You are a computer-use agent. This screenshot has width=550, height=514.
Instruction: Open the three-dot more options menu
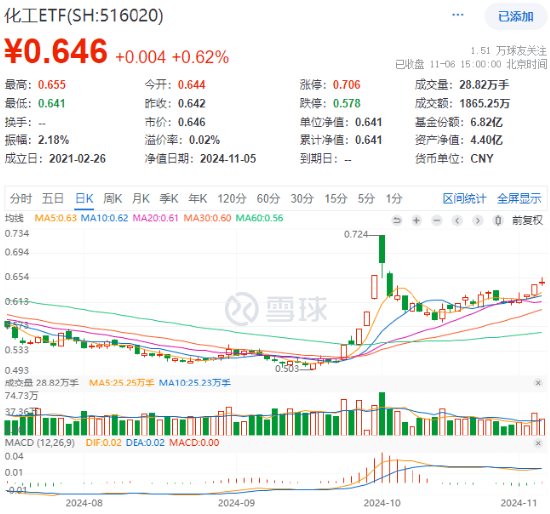[x=458, y=15]
